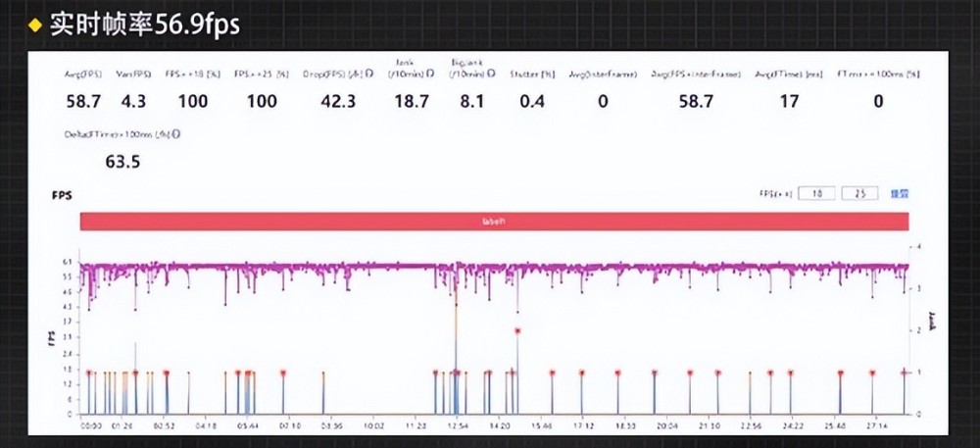Focus the FPS threshold field showing 25
This screenshot has height=448, width=980.
(x=859, y=194)
